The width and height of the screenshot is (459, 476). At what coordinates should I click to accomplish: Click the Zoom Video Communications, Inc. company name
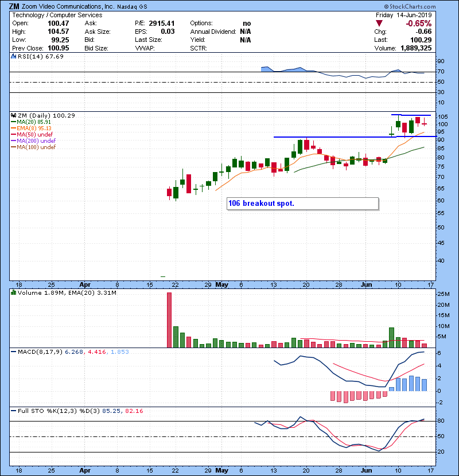click(x=68, y=6)
